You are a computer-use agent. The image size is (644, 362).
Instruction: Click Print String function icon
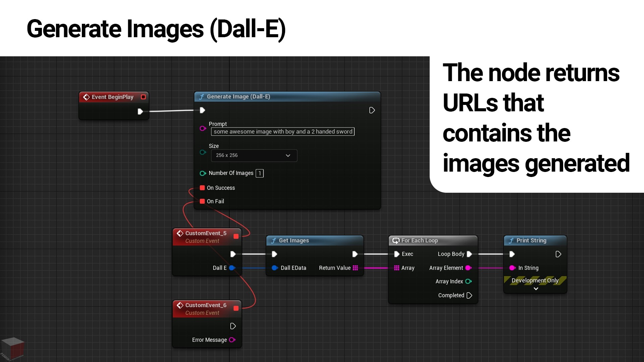[x=511, y=240]
